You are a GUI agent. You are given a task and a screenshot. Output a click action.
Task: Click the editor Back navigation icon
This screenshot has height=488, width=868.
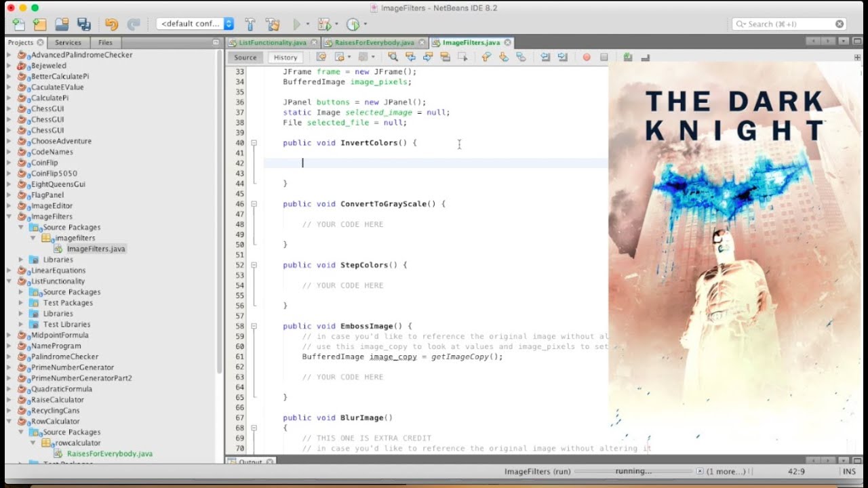[x=338, y=58]
